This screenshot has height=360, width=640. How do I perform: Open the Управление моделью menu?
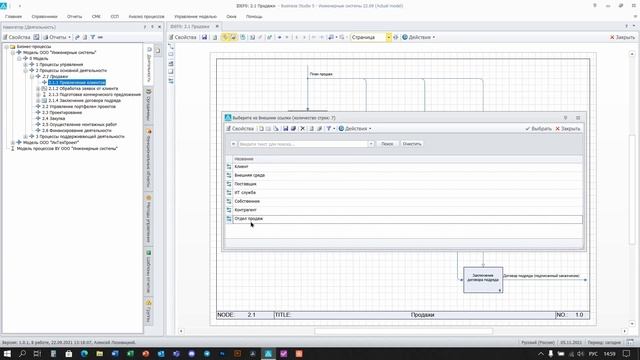196,17
